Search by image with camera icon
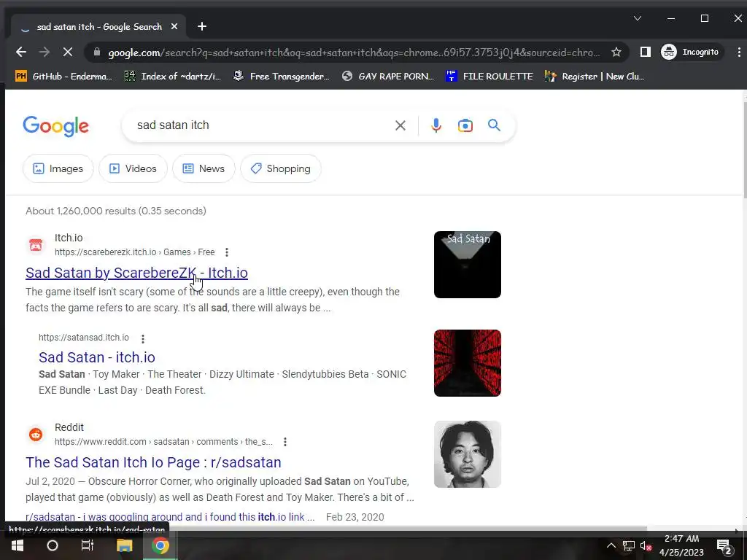747x560 pixels. [x=465, y=125]
